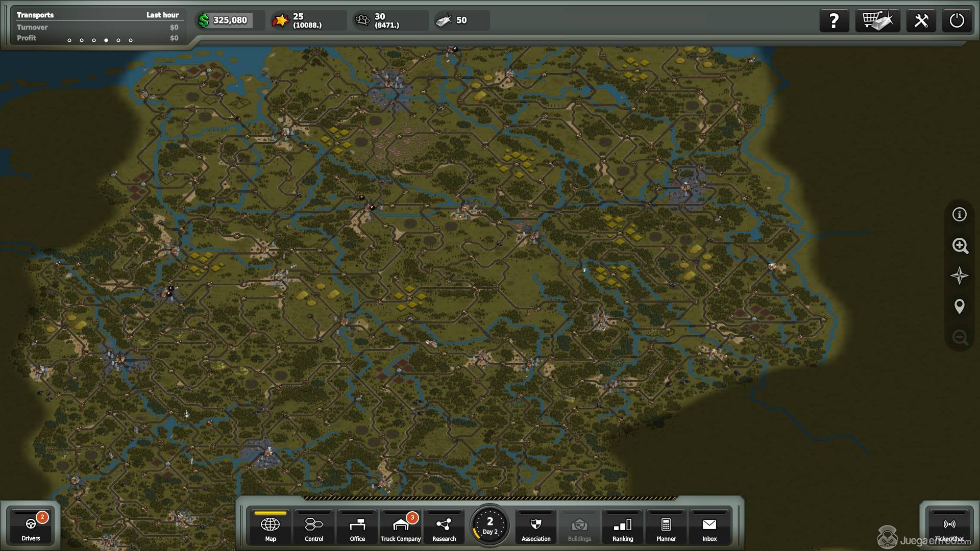The width and height of the screenshot is (980, 551).
Task: Open the Drivers panel
Action: (x=31, y=528)
